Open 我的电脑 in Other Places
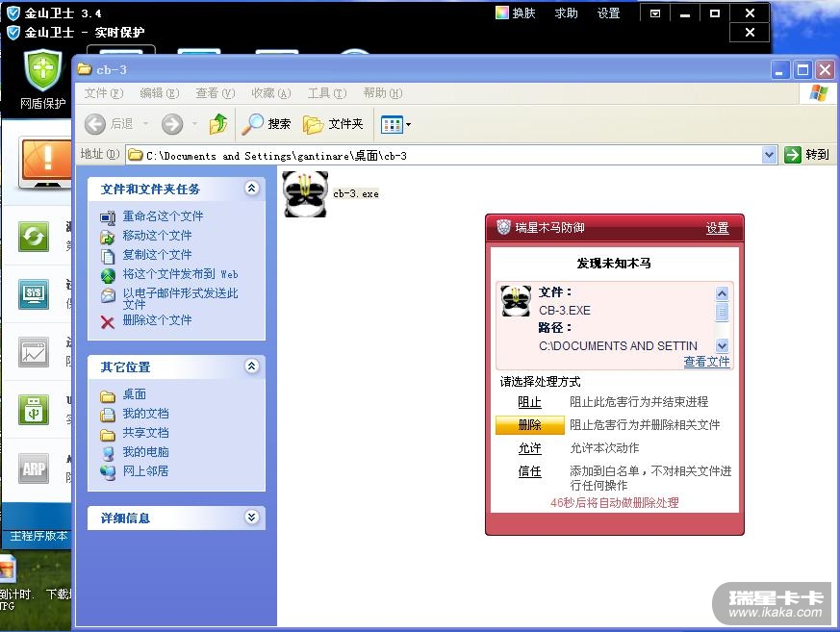840x632 pixels. [145, 451]
